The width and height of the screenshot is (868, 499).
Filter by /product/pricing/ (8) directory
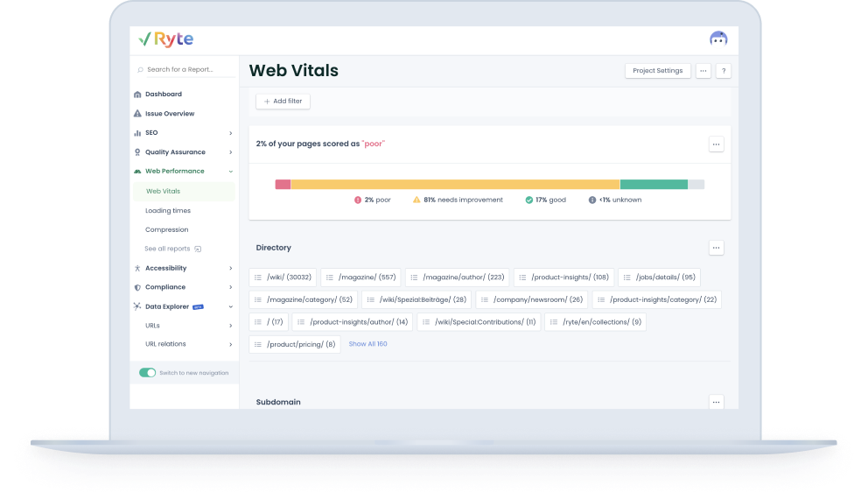[x=295, y=344]
